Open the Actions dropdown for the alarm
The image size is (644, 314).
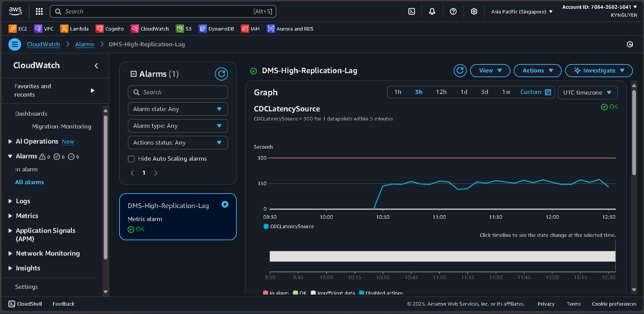click(x=537, y=70)
